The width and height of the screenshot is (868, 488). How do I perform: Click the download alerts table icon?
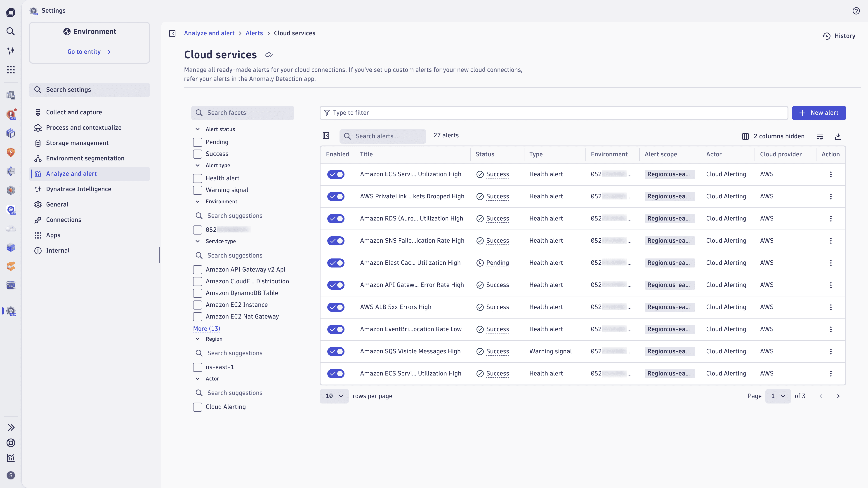coord(838,136)
